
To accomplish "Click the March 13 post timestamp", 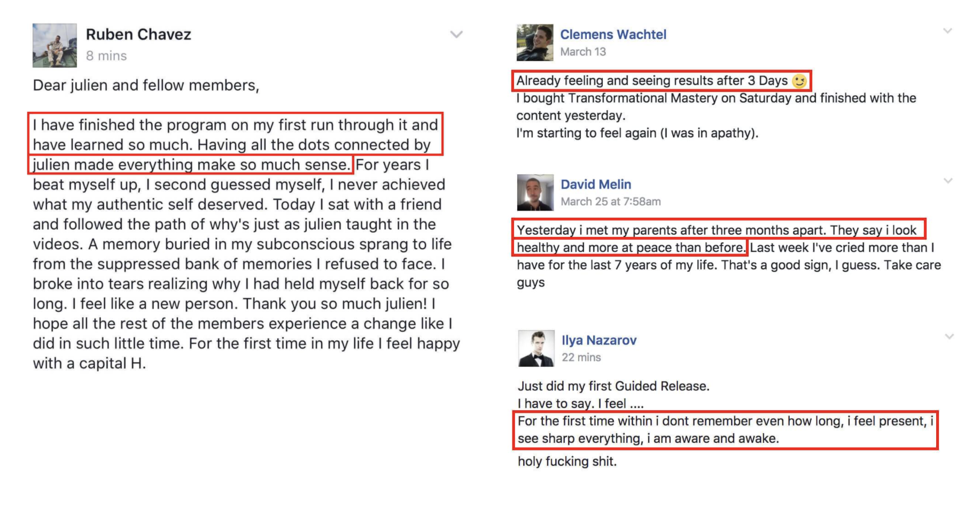I will point(583,52).
